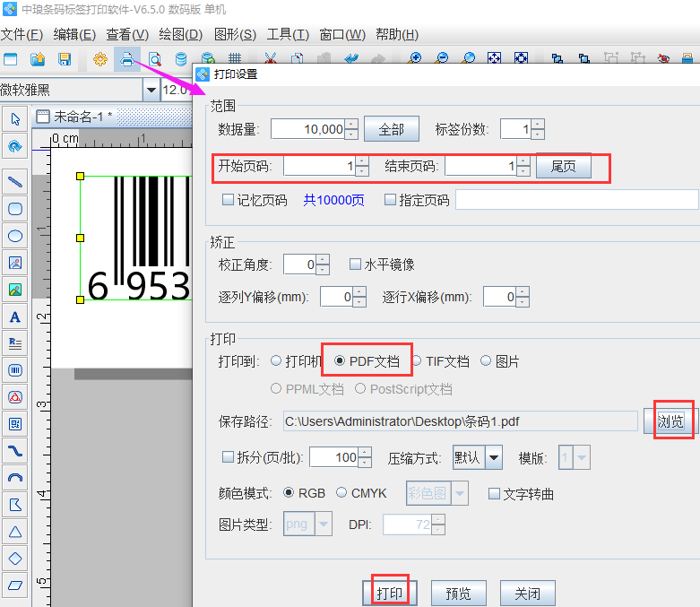Select the line drawing tool
Viewport: 700px width, 607px height.
click(x=15, y=182)
